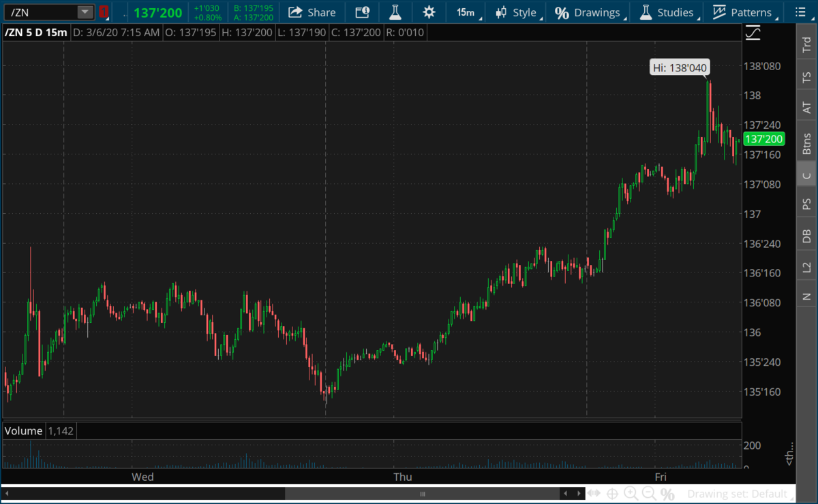Click the ask price A: 137'200

[254, 18]
